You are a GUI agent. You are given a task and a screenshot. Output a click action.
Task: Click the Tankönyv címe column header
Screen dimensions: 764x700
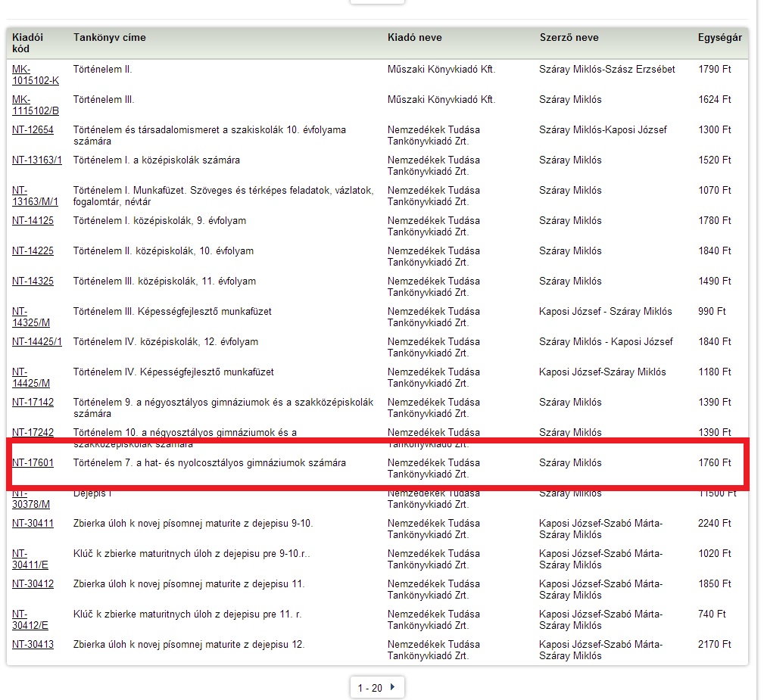[110, 38]
